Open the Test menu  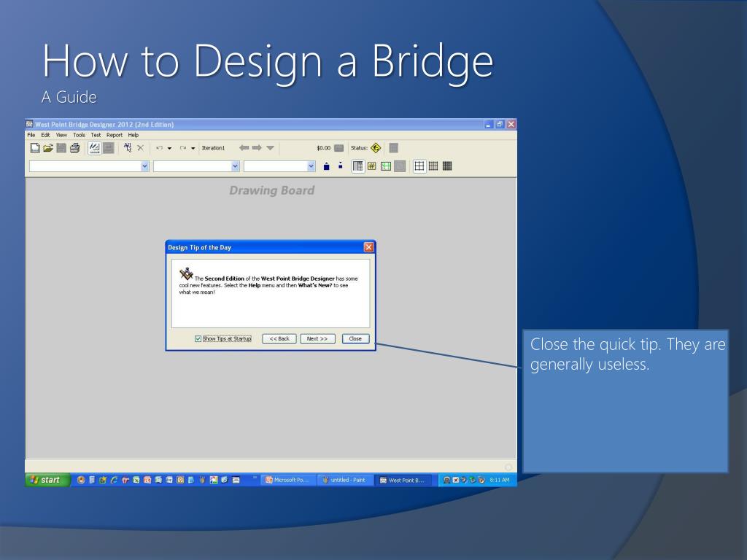point(96,135)
